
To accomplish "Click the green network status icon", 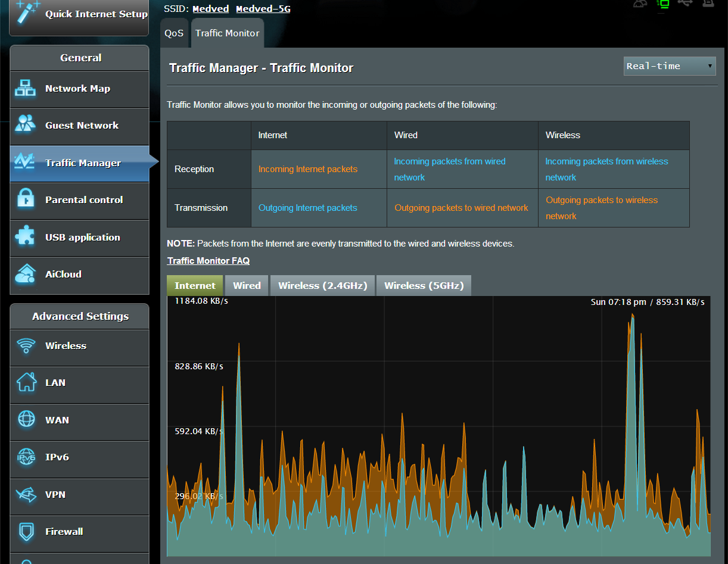I will (x=662, y=4).
